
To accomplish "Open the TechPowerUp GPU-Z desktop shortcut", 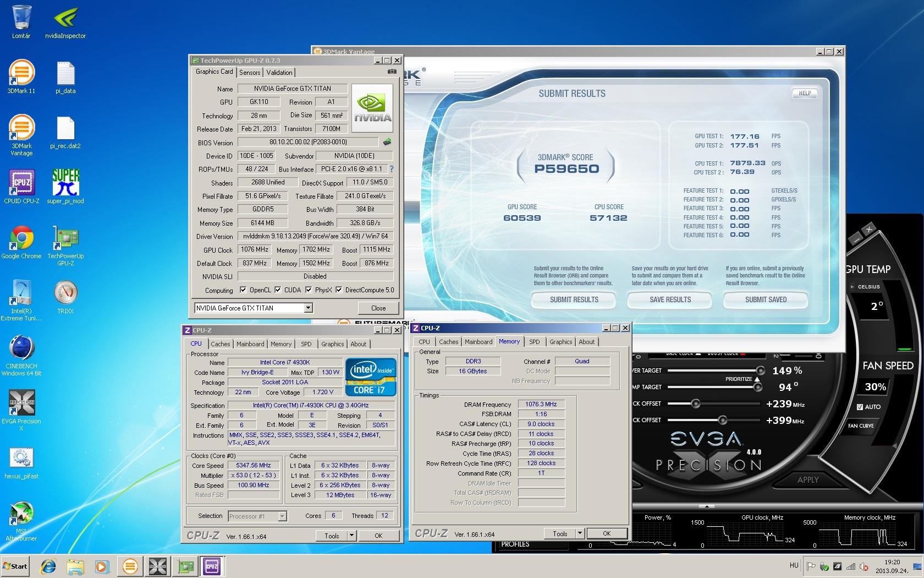I will tap(65, 246).
